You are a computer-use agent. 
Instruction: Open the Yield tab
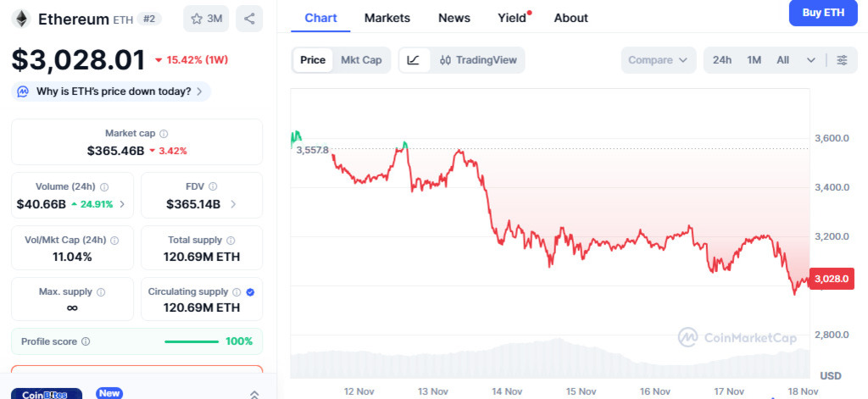(x=512, y=18)
